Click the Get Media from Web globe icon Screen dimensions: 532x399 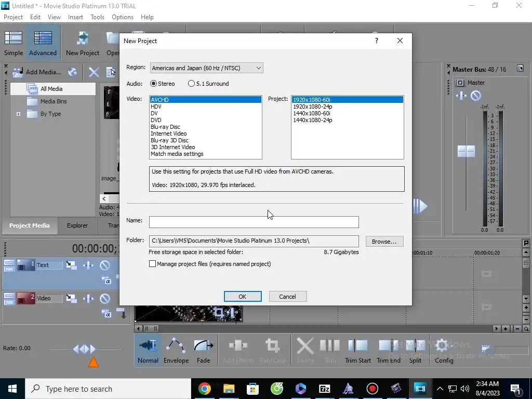(72, 72)
